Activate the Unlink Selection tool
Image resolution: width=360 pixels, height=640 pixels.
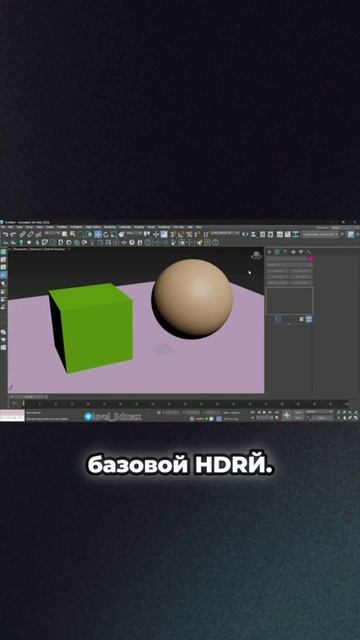pos(30,234)
